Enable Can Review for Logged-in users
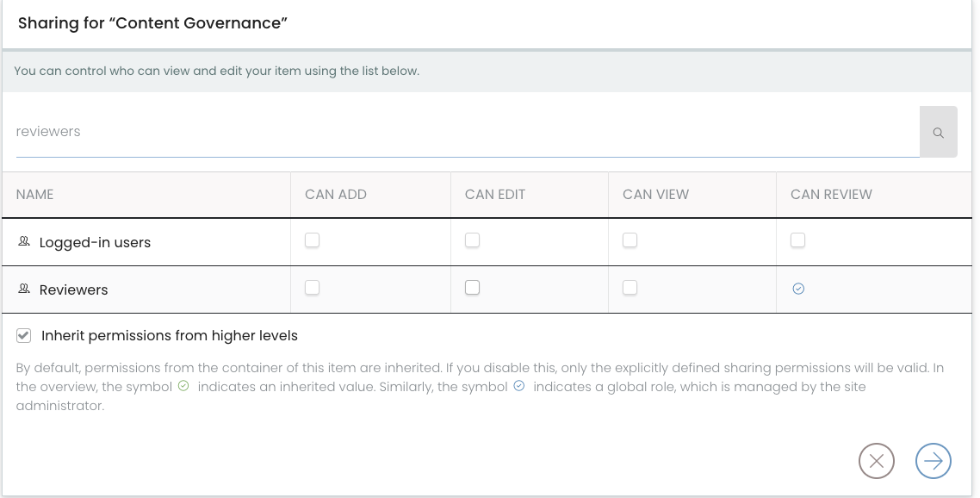Viewport: 980px width, 498px height. [798, 240]
